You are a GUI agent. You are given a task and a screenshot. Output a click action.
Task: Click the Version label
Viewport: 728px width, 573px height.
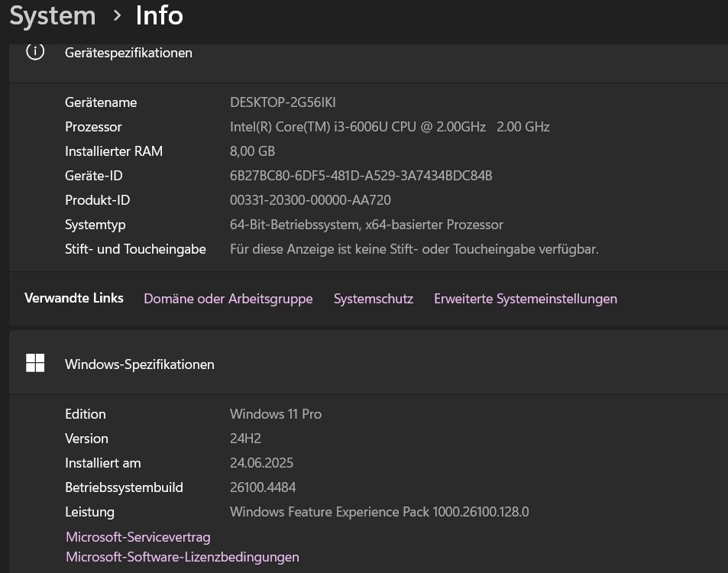(x=86, y=439)
